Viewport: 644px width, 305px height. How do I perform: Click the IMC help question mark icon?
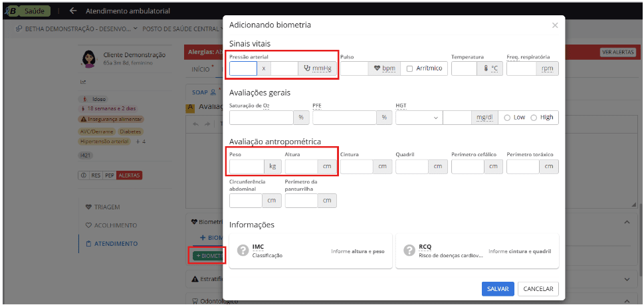[x=243, y=251]
